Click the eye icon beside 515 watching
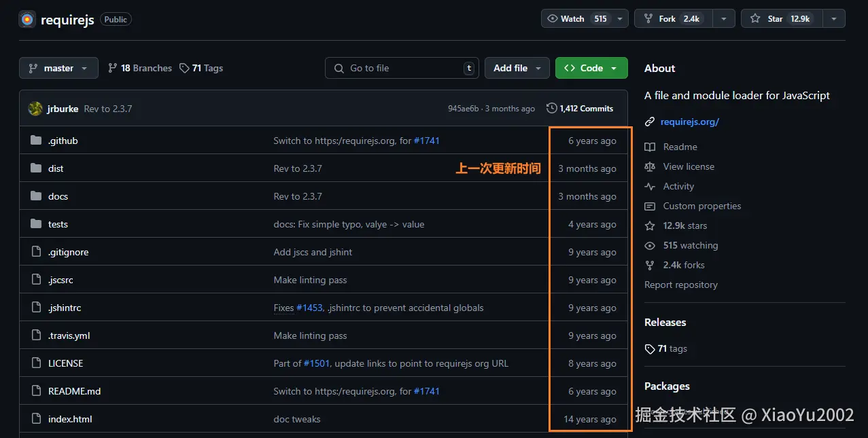 (650, 245)
